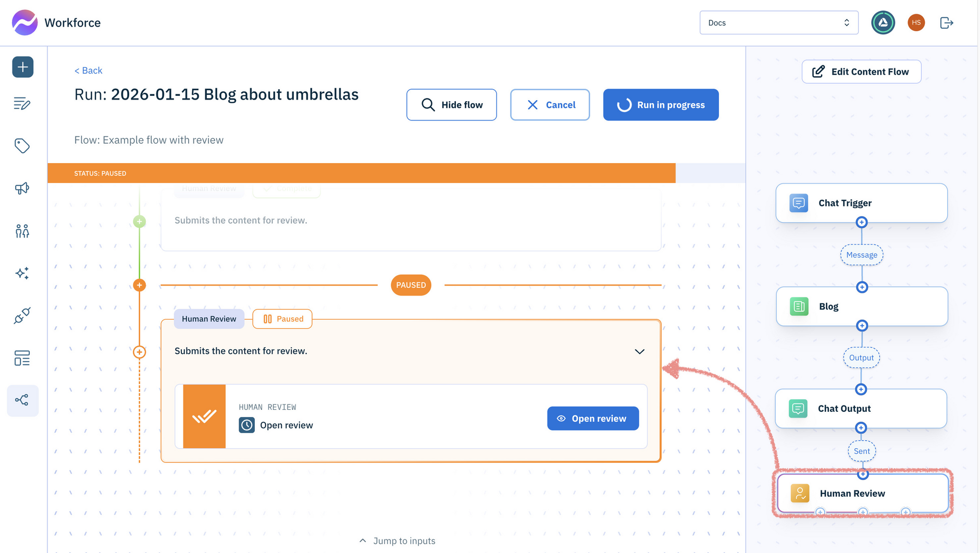Go back via the Back link
This screenshot has height=553, width=980.
point(88,70)
